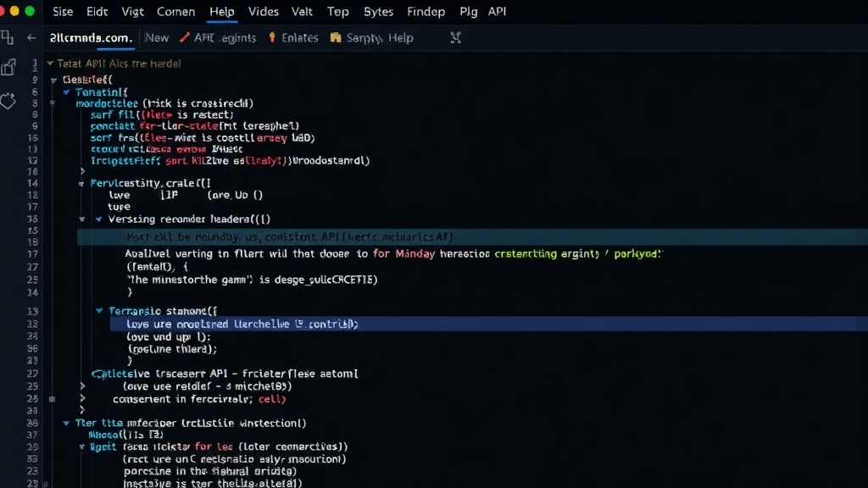
Task: Click the 'sarf fil(' line
Action: (x=162, y=114)
